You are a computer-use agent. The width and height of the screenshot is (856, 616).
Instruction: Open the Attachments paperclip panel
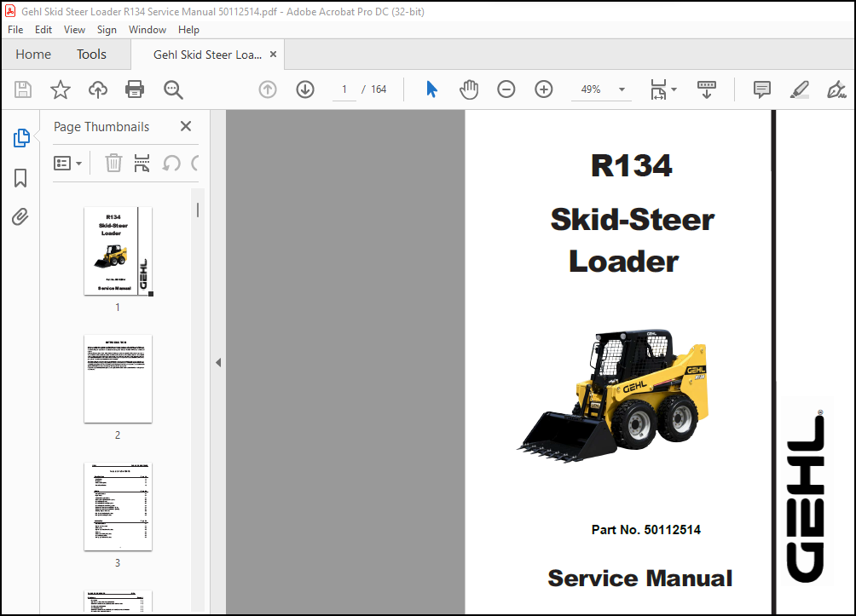[x=20, y=216]
